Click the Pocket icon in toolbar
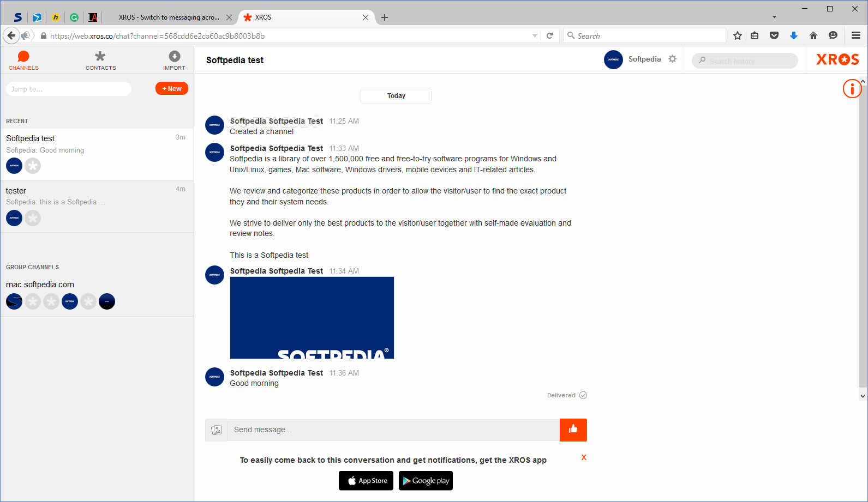The image size is (868, 502). 774,35
